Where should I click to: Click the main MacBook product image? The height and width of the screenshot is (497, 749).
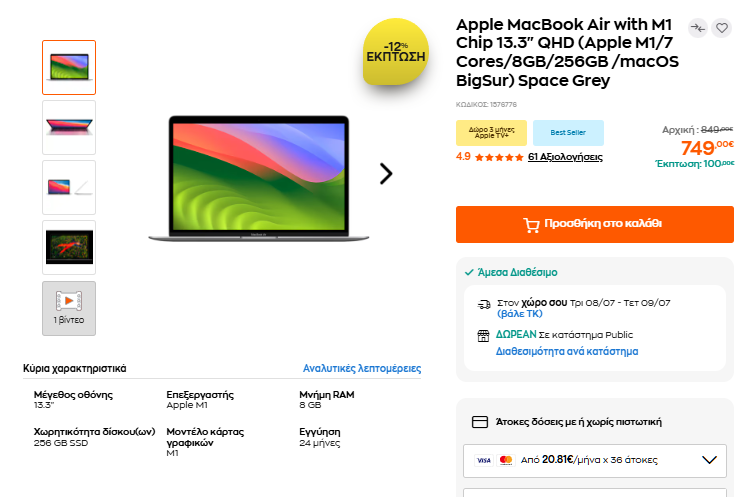point(258,178)
